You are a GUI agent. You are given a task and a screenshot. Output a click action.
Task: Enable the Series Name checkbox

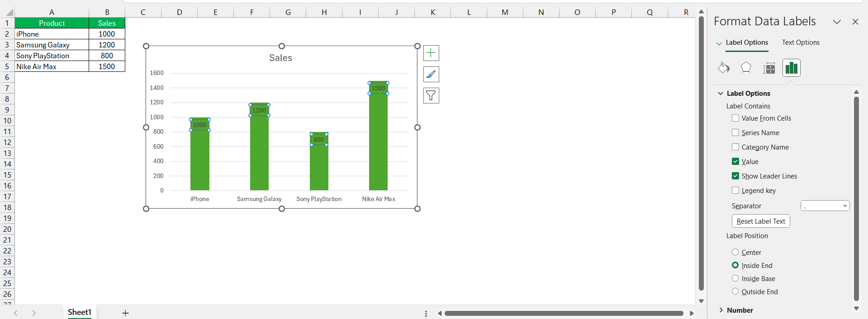(735, 132)
